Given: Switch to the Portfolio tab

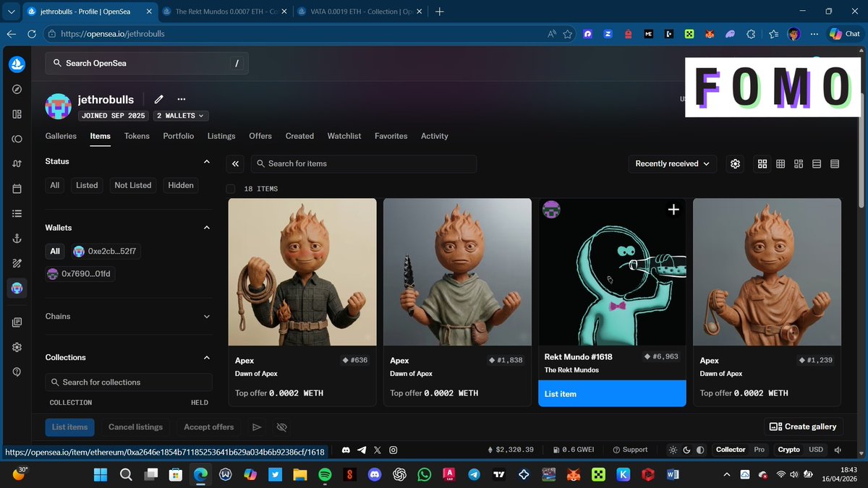Looking at the screenshot, I should tap(179, 136).
